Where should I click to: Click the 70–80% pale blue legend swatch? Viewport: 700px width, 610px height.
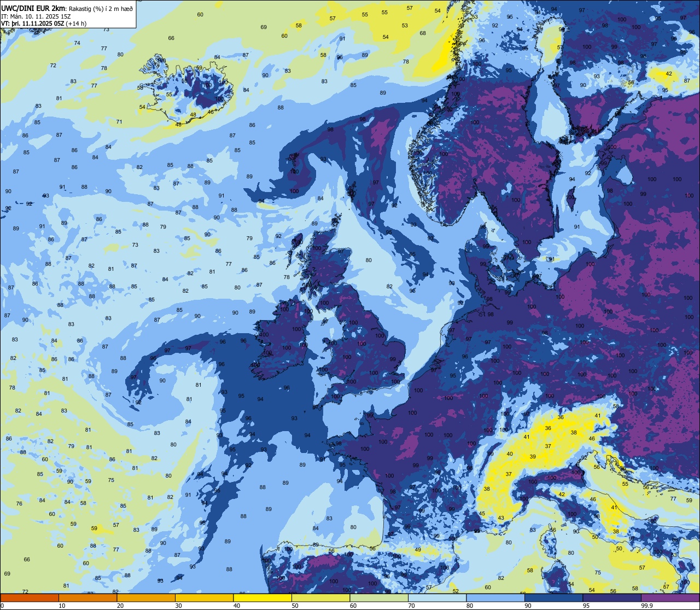pyautogui.click(x=437, y=597)
